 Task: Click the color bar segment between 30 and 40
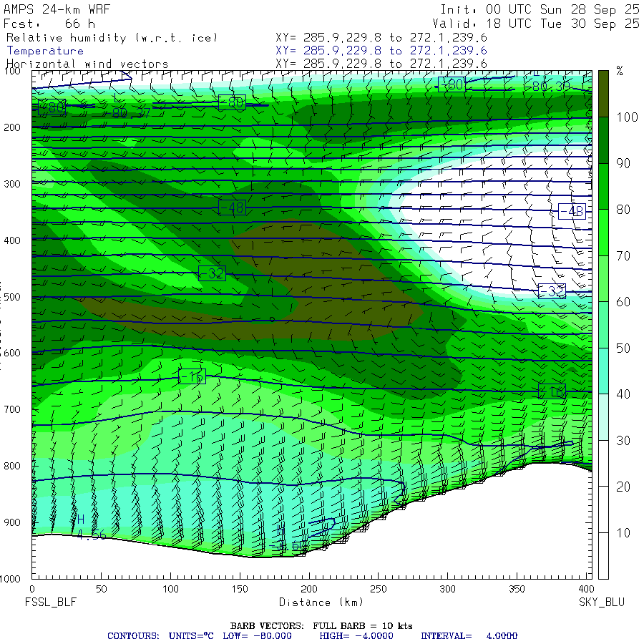pyautogui.click(x=603, y=417)
